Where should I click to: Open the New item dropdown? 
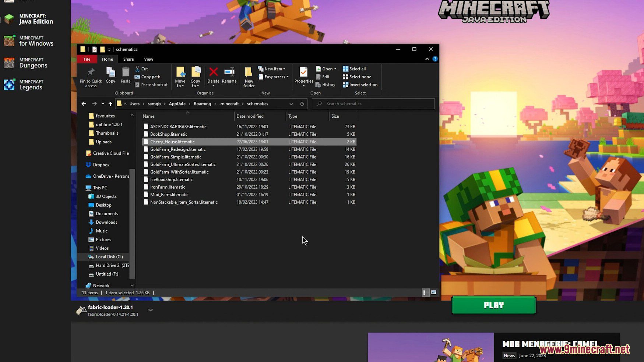272,69
